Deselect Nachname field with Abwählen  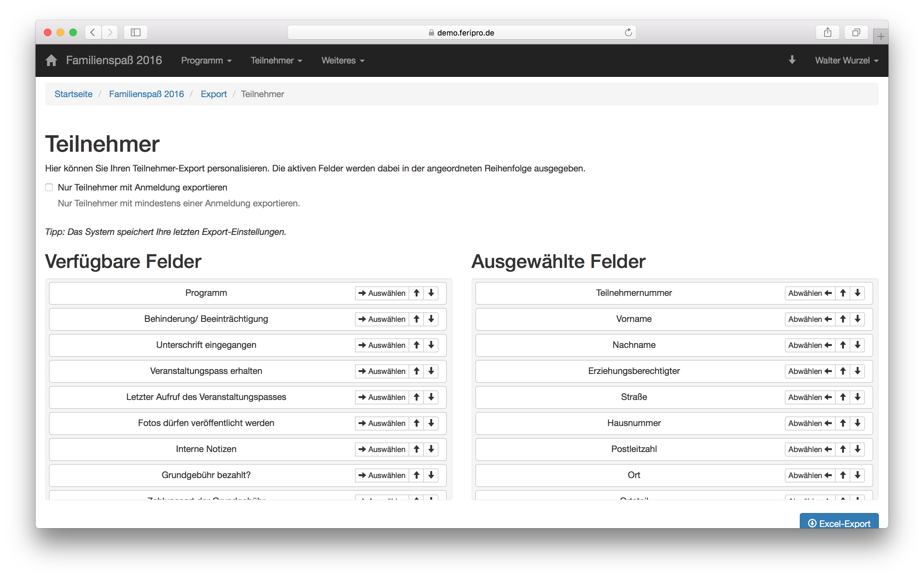click(x=809, y=345)
